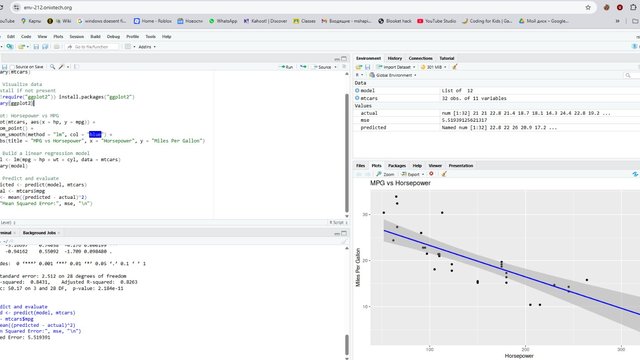640x360 pixels.
Task: Click the refresh plot icon in Plots pane
Action: (635, 174)
